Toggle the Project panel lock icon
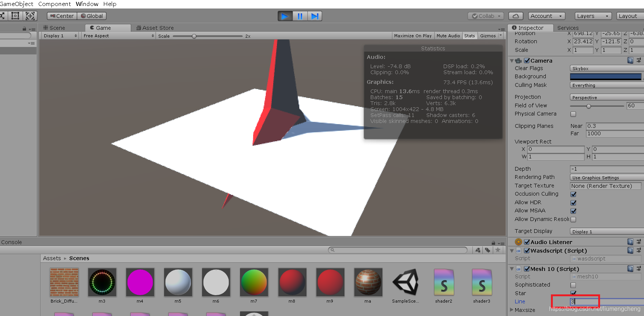The image size is (644, 316). click(493, 243)
